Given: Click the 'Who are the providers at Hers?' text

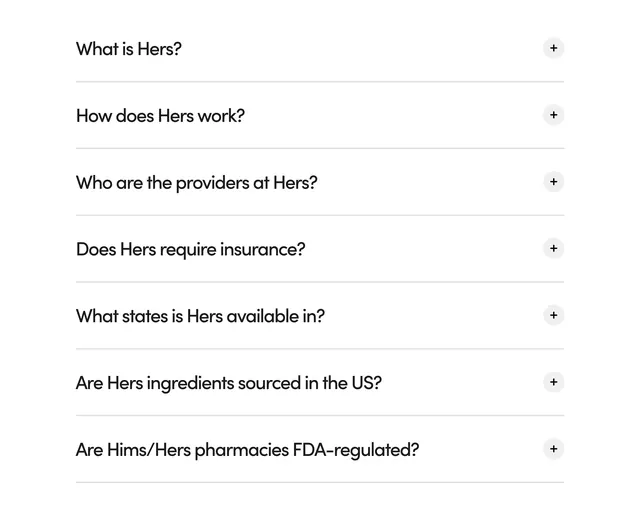Looking at the screenshot, I should click(196, 183).
